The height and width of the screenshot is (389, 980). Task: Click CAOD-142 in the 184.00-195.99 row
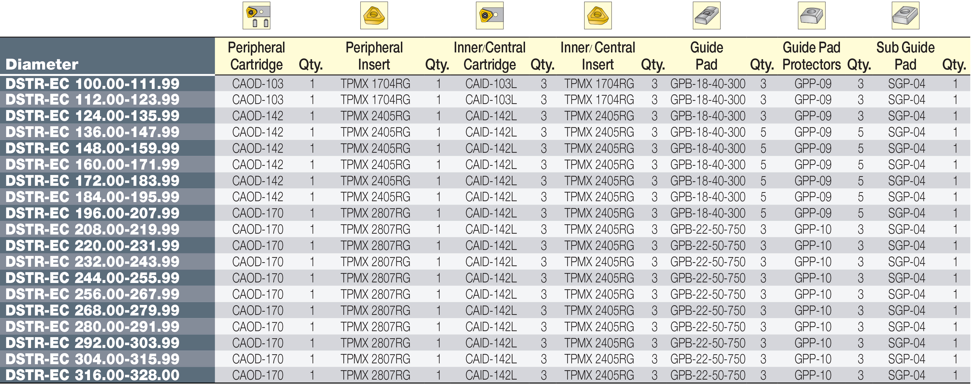[258, 197]
